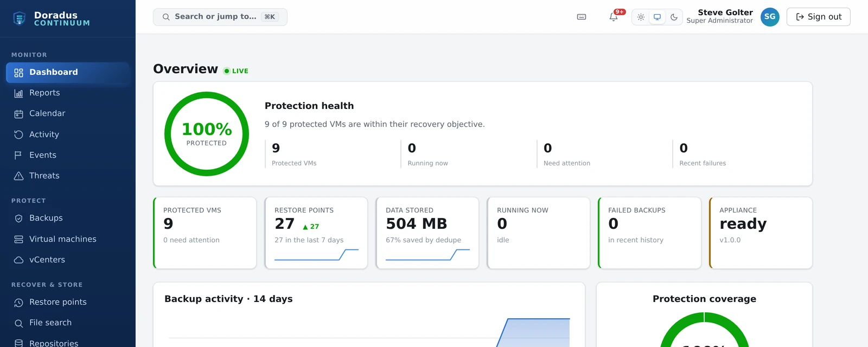The height and width of the screenshot is (347, 868).
Task: Navigate to Events
Action: click(68, 155)
